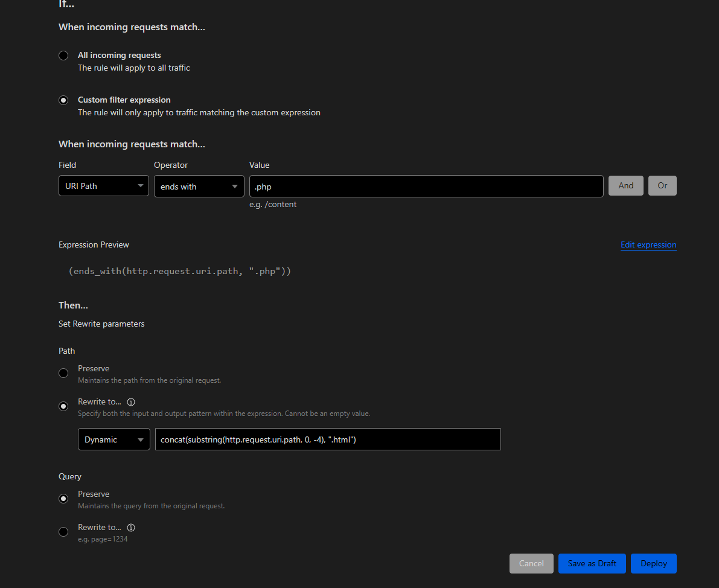The width and height of the screenshot is (719, 588).
Task: Click the Cancel button
Action: click(x=531, y=563)
